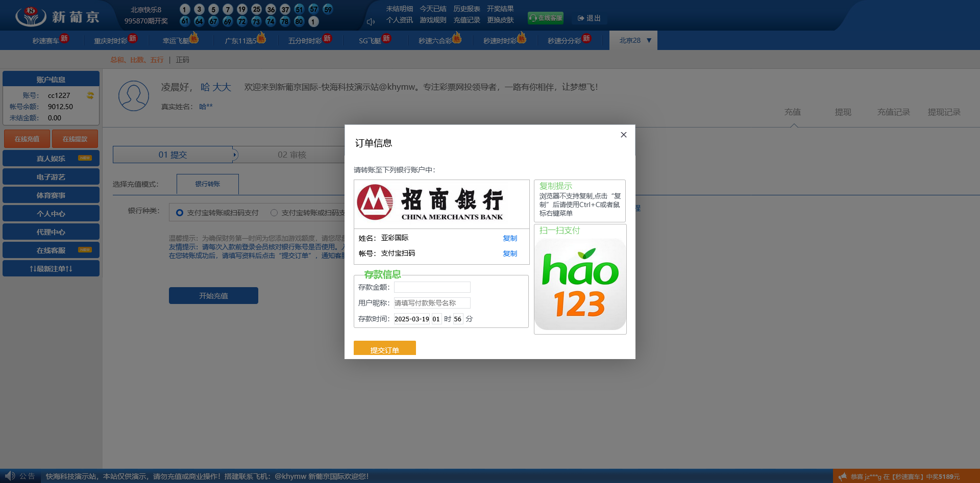
Task: Switch to the 提现 tab
Action: 843,112
